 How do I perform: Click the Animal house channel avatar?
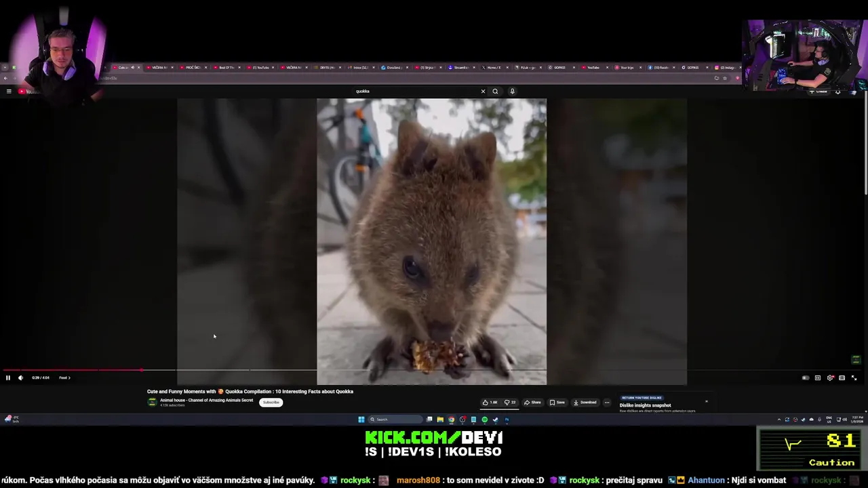point(152,402)
